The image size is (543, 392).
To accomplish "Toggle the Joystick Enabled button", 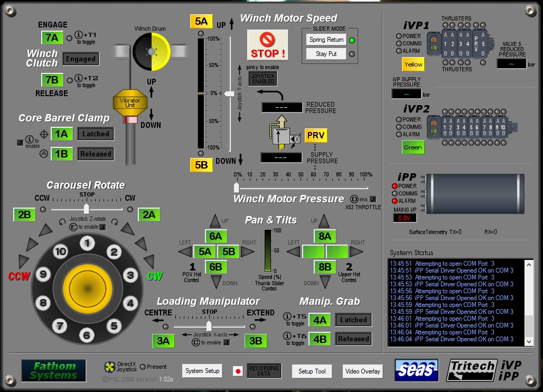I will (263, 79).
